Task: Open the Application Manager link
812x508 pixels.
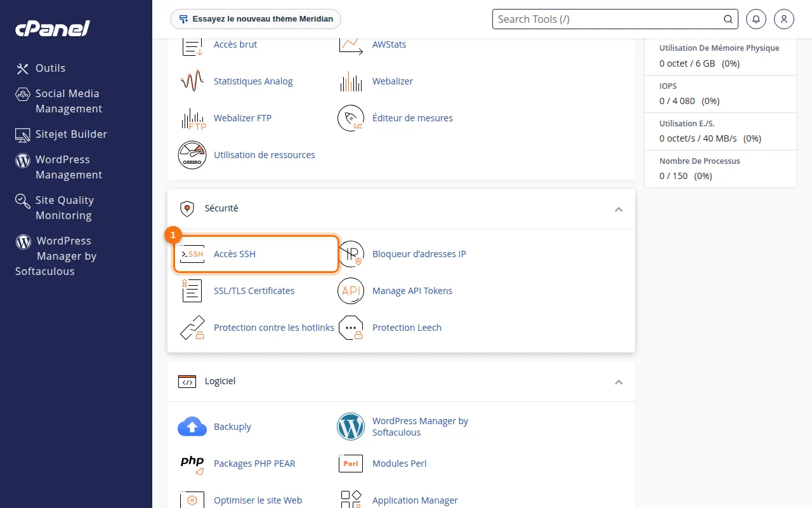Action: (415, 500)
